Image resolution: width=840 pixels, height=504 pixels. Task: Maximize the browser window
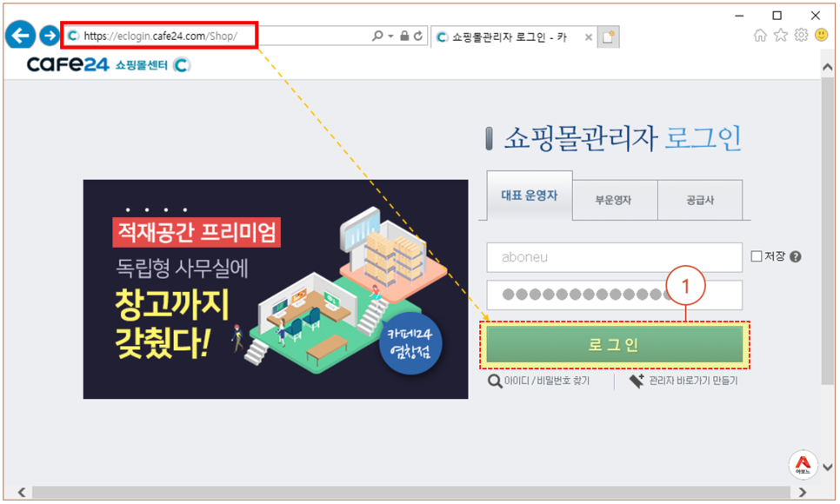click(x=777, y=16)
